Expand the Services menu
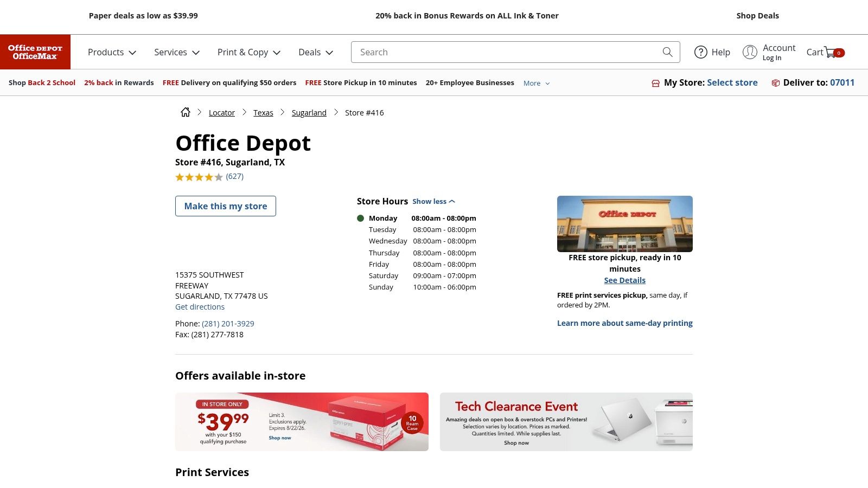The image size is (868, 488). pos(177,52)
